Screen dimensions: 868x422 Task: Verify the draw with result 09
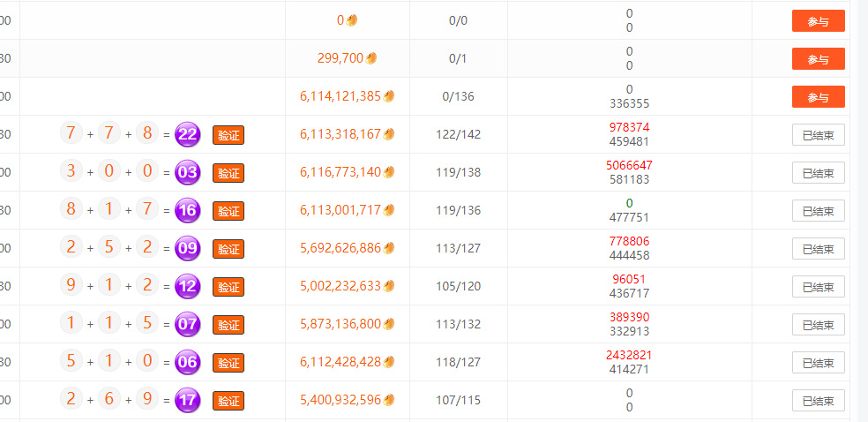click(x=228, y=249)
